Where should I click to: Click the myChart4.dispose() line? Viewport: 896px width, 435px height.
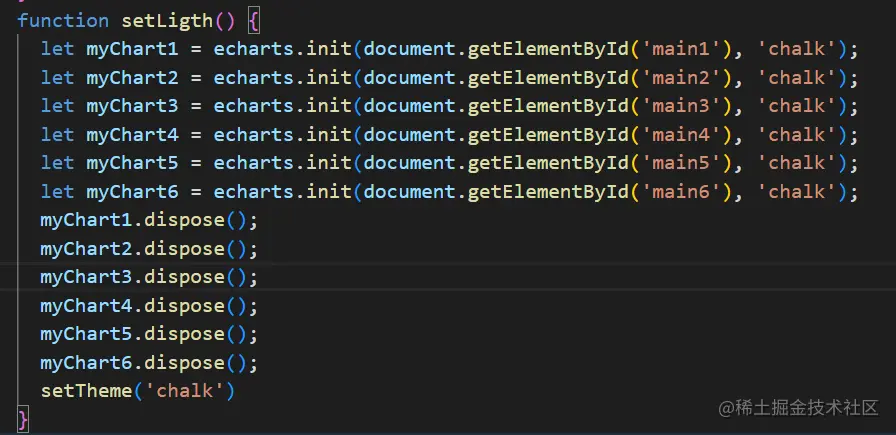pyautogui.click(x=149, y=307)
